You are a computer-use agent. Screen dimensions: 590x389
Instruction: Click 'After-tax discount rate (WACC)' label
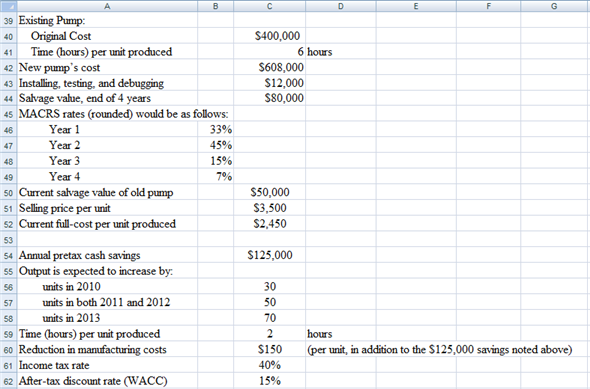coord(107,381)
